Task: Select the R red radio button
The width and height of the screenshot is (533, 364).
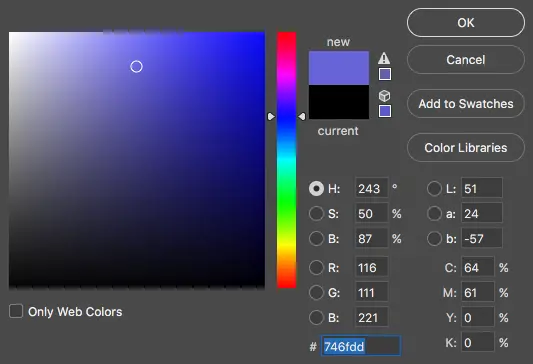Action: coord(316,267)
